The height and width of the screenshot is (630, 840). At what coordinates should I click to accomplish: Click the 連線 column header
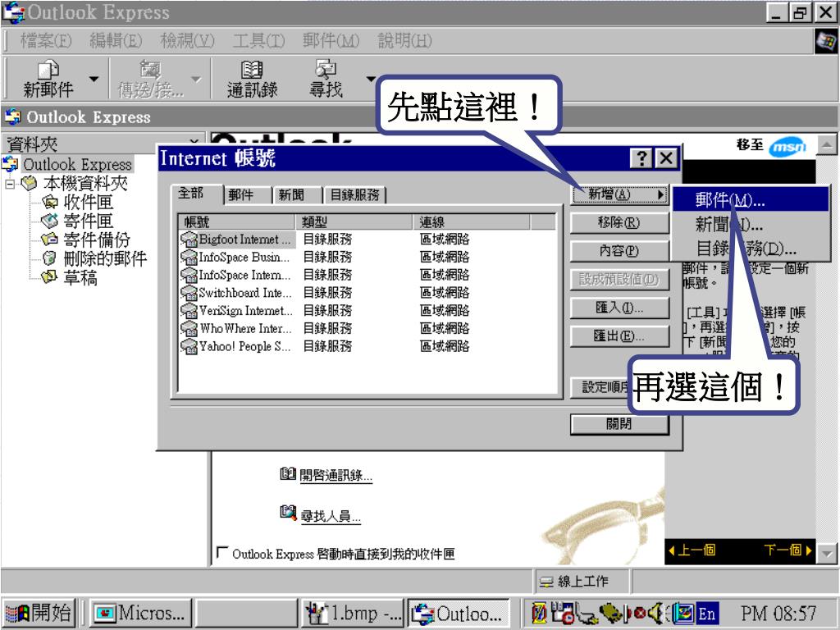tap(472, 221)
